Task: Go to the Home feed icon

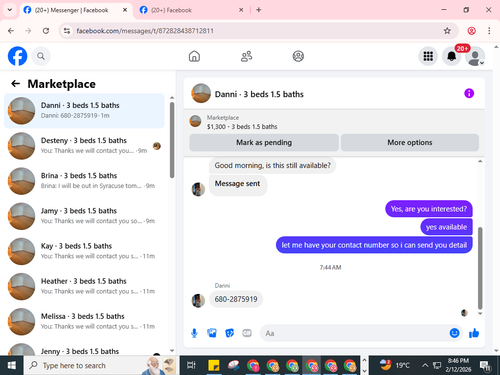Action: (x=194, y=56)
